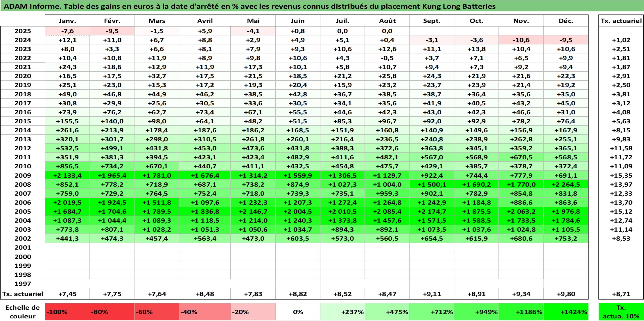Click the cell showing +45,0
Viewport: 644px width, 321px height.
(566, 103)
